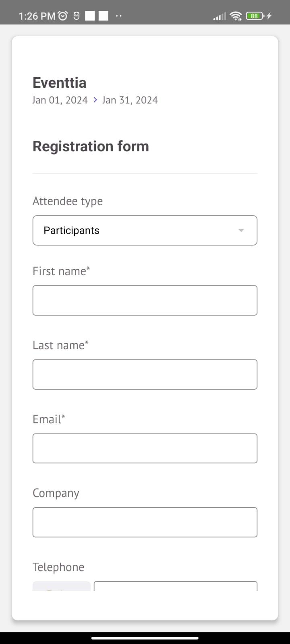Tap the status bar clock time

tap(37, 16)
